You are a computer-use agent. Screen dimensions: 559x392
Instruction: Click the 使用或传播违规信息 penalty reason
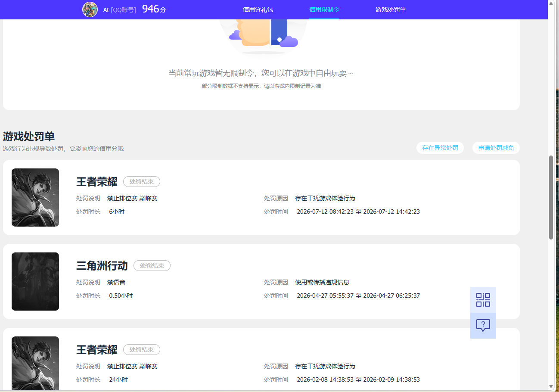tap(322, 283)
